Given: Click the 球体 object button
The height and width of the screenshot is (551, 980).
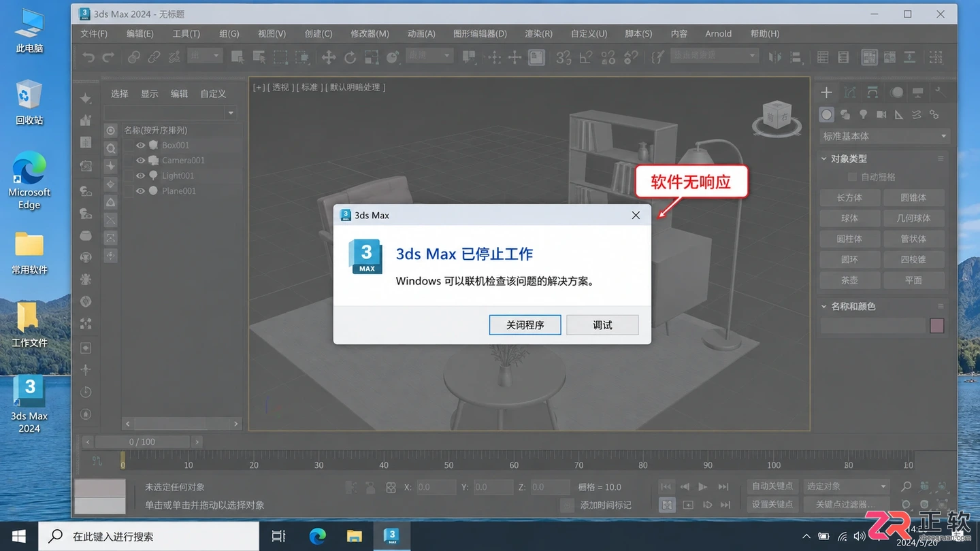Looking at the screenshot, I should (849, 218).
